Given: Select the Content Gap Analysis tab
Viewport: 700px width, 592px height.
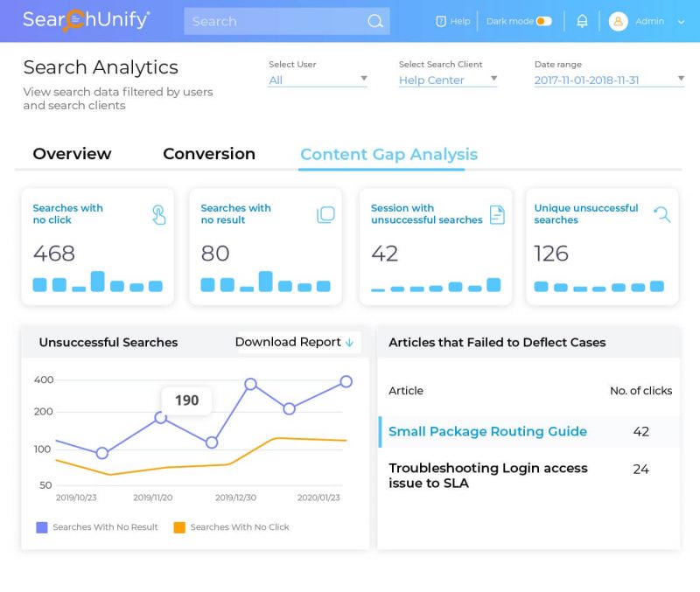Looking at the screenshot, I should [x=388, y=155].
